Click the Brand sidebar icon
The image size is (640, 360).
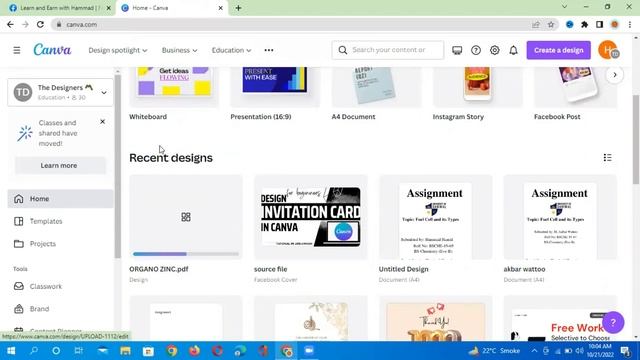(x=19, y=309)
